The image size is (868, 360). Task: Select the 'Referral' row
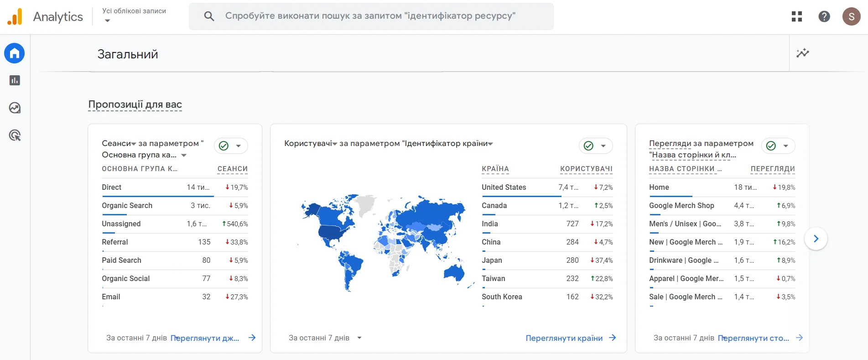(175, 242)
